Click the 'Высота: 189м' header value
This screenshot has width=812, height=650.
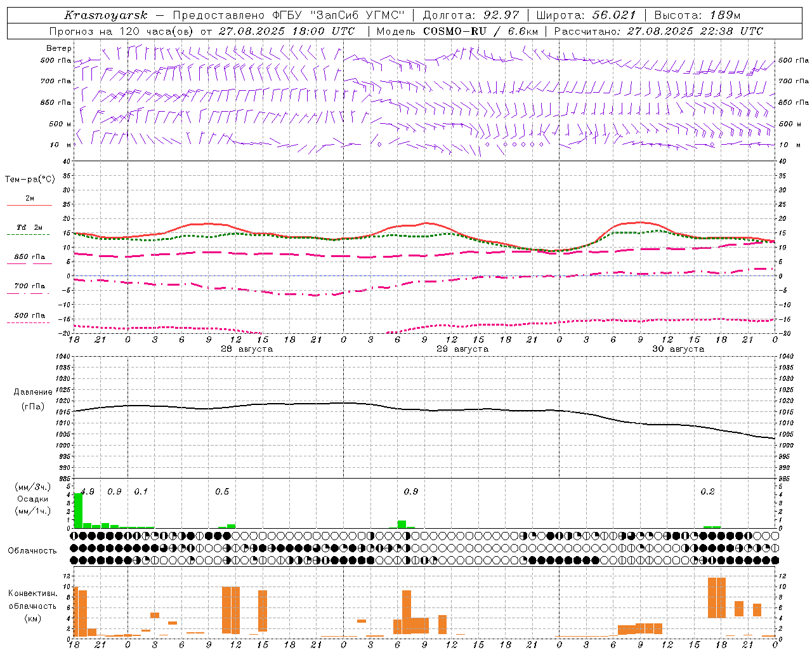coord(697,15)
